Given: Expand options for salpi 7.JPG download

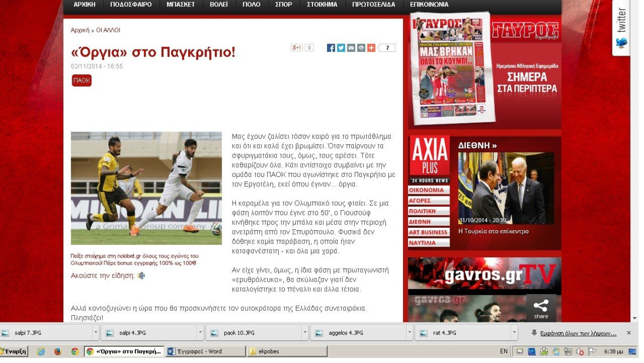Looking at the screenshot, I should 96,333.
